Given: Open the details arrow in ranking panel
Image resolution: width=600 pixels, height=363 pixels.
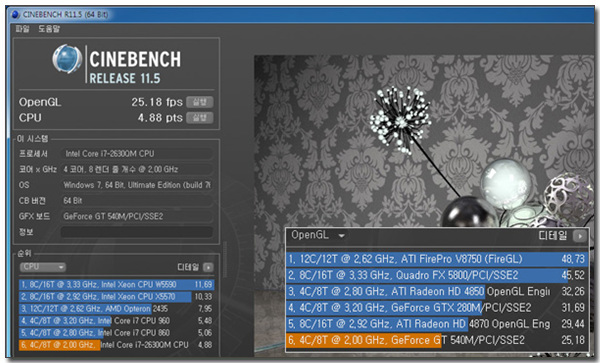Looking at the screenshot, I should 208,267.
